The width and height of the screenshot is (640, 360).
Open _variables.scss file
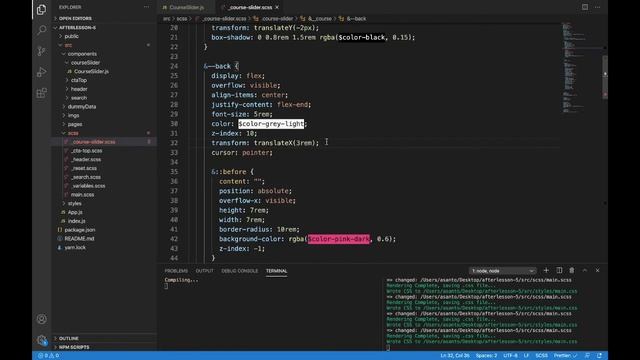pyautogui.click(x=88, y=186)
